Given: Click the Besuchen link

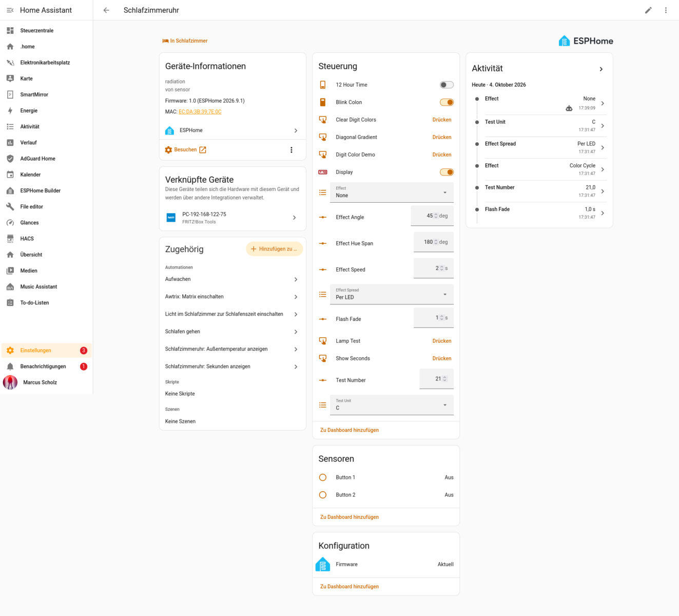Looking at the screenshot, I should (186, 150).
